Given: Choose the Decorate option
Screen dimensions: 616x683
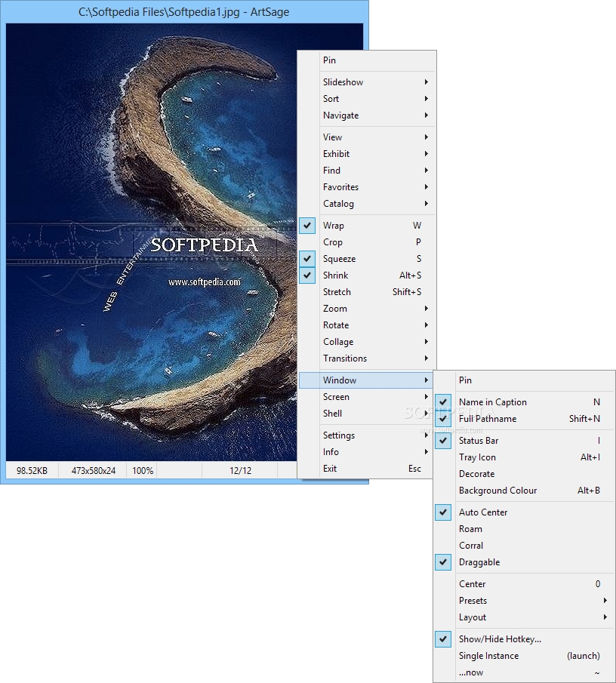Looking at the screenshot, I should pos(524,474).
